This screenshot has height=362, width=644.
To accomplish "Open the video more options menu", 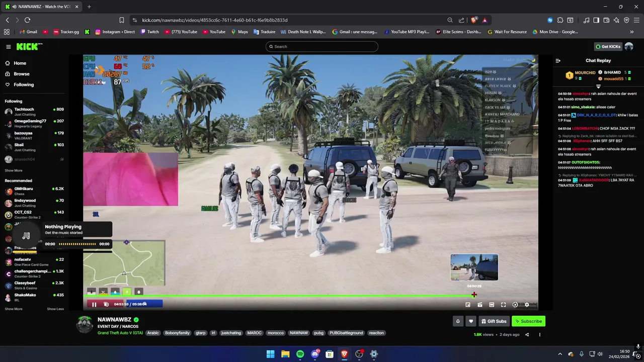I will (x=540, y=334).
